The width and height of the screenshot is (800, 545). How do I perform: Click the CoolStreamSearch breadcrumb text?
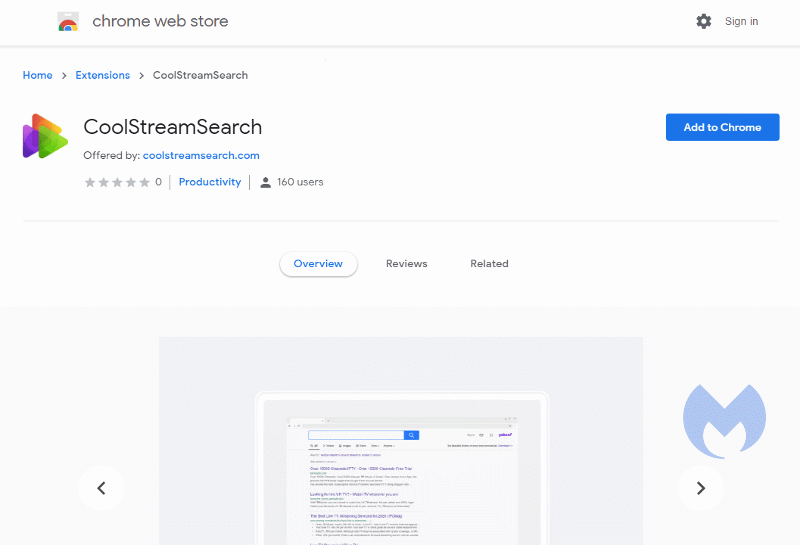tap(201, 75)
